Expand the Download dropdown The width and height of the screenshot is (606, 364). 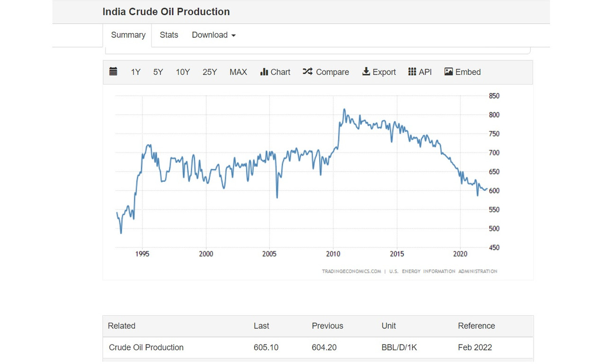click(x=214, y=35)
